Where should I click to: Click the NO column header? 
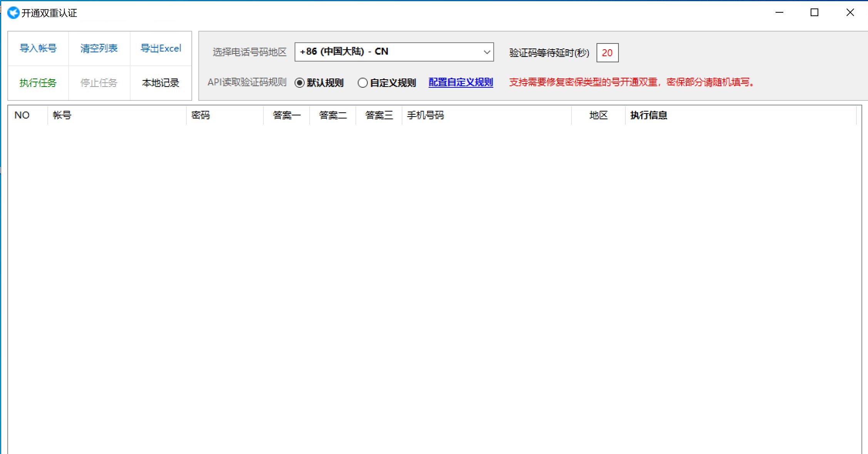pyautogui.click(x=28, y=115)
